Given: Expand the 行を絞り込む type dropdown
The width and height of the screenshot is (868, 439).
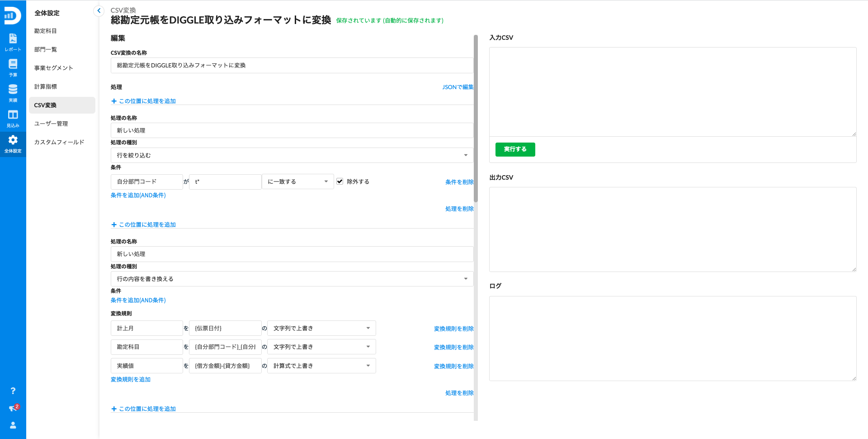Looking at the screenshot, I should coord(292,155).
